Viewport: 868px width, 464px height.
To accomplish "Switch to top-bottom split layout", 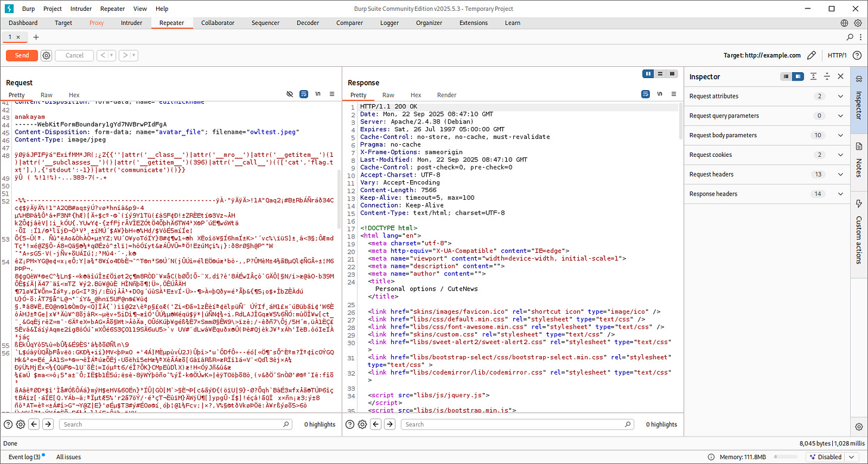I will [x=660, y=74].
